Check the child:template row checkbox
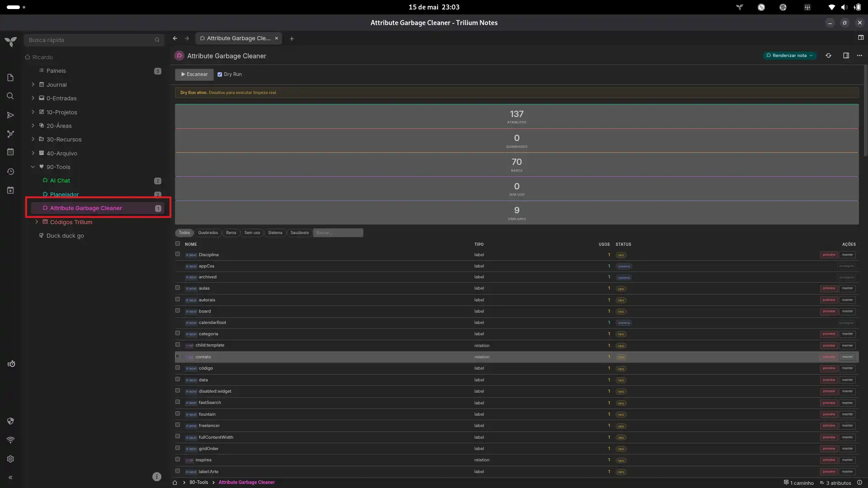 178,345
